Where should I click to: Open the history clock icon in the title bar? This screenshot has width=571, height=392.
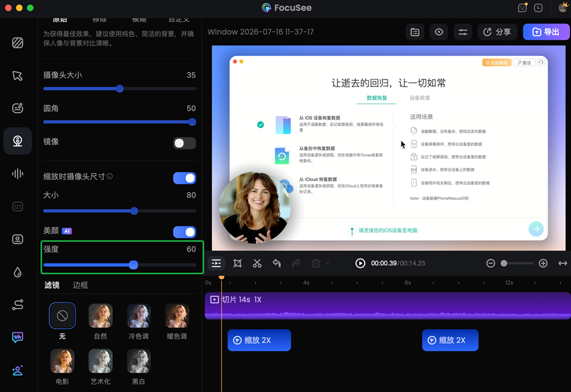click(x=538, y=7)
